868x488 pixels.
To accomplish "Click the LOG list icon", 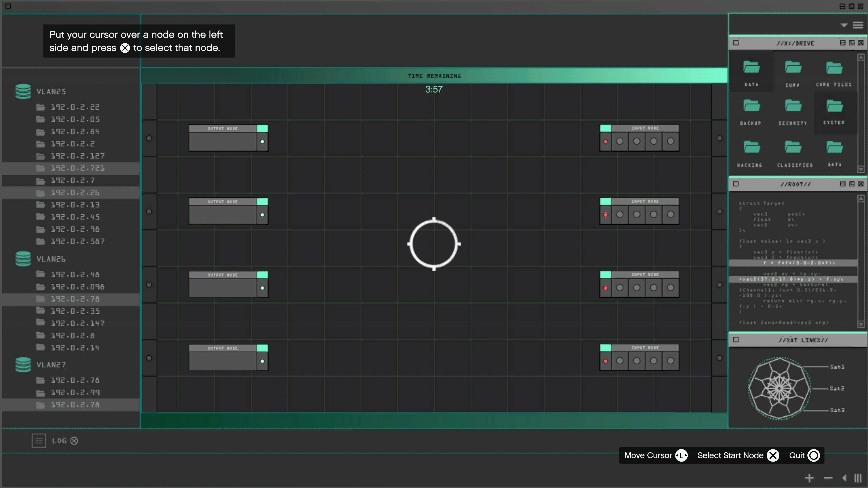I will click(39, 441).
